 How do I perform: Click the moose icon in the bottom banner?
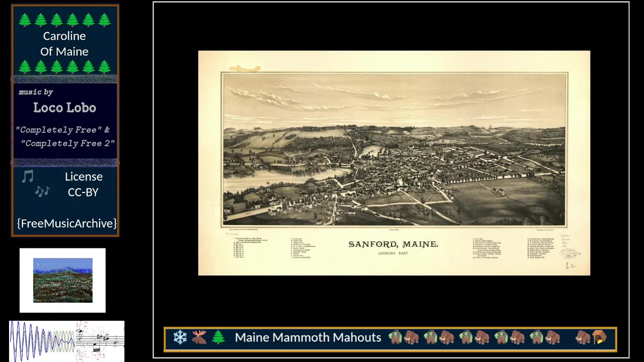[199, 337]
